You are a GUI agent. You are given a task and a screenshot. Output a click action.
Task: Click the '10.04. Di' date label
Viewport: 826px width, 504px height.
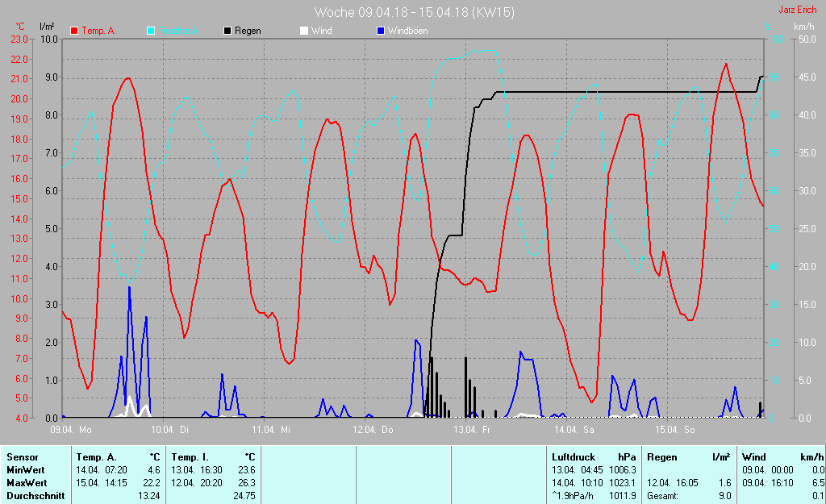click(x=169, y=430)
